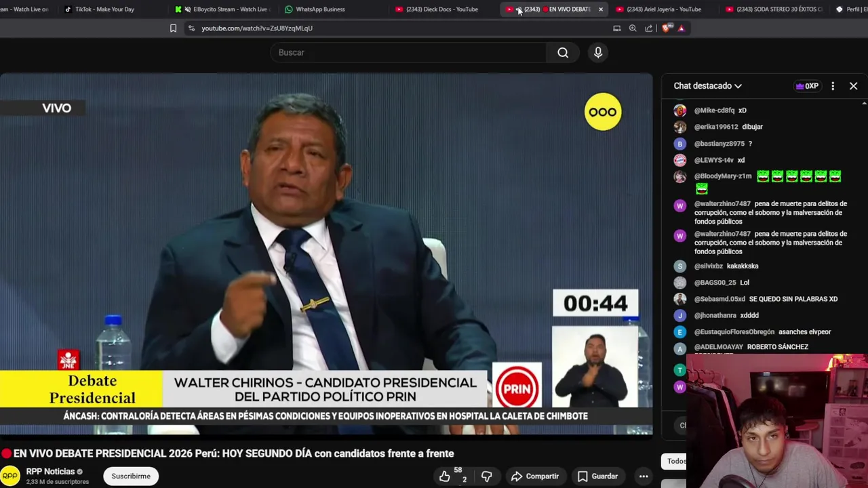Image resolution: width=868 pixels, height=488 pixels.
Task: Switch to the WhatsApp Business tab
Action: click(x=319, y=9)
